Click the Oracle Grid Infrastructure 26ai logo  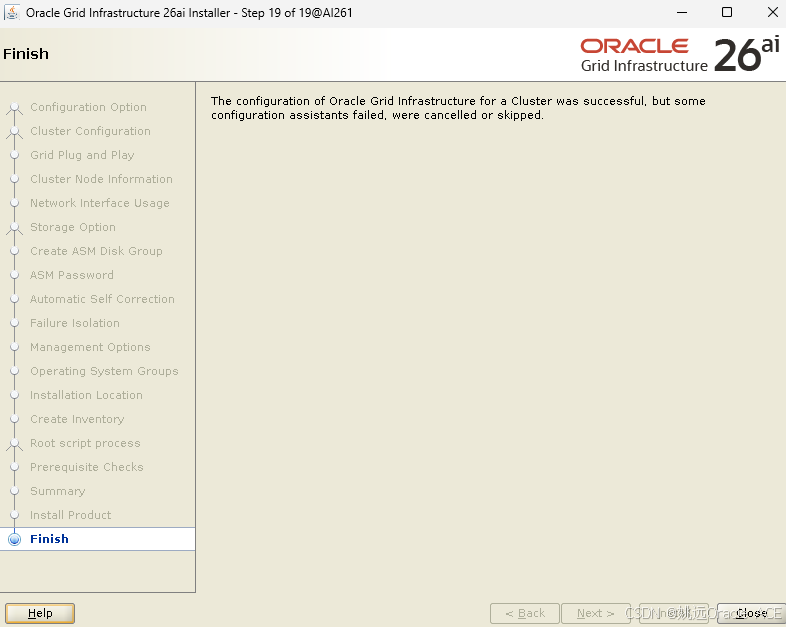(680, 54)
